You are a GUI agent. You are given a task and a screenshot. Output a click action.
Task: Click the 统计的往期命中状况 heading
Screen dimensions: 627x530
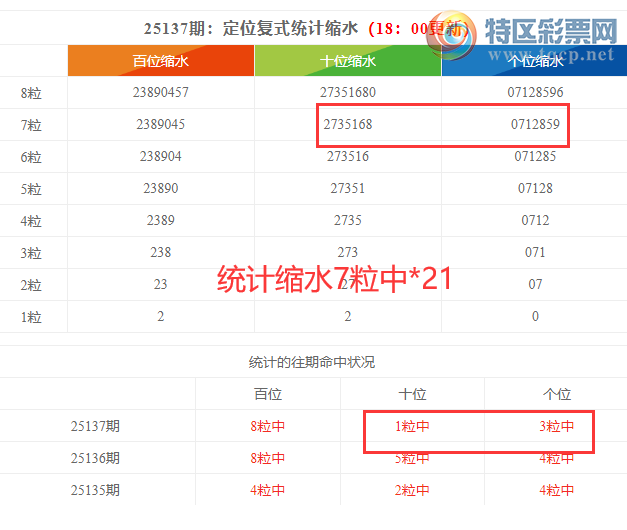(312, 361)
